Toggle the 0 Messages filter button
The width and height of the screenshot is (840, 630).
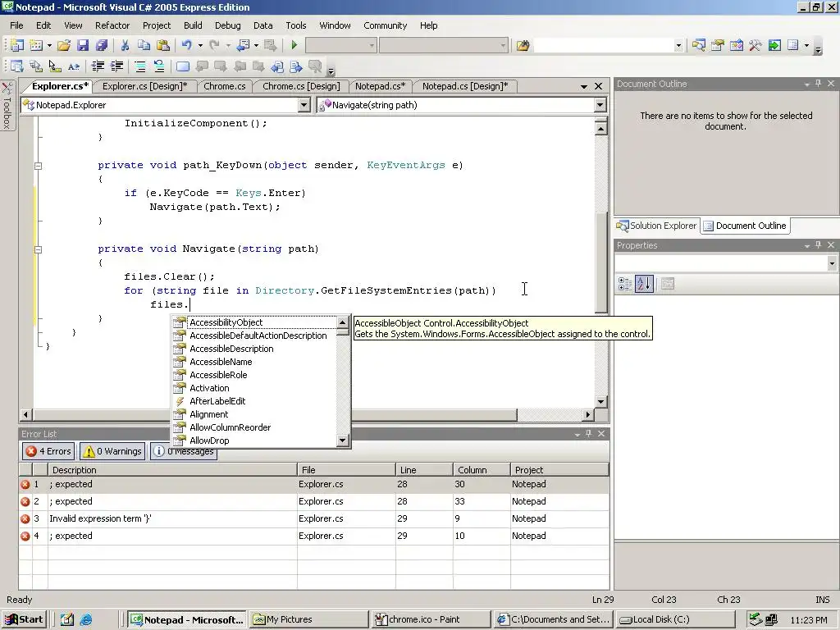(x=184, y=453)
